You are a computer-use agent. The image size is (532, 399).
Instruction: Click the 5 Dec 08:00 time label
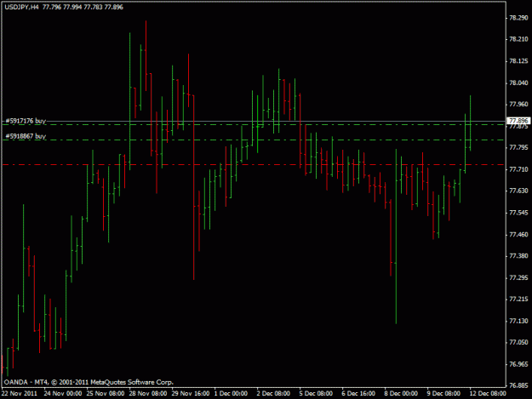tap(316, 393)
